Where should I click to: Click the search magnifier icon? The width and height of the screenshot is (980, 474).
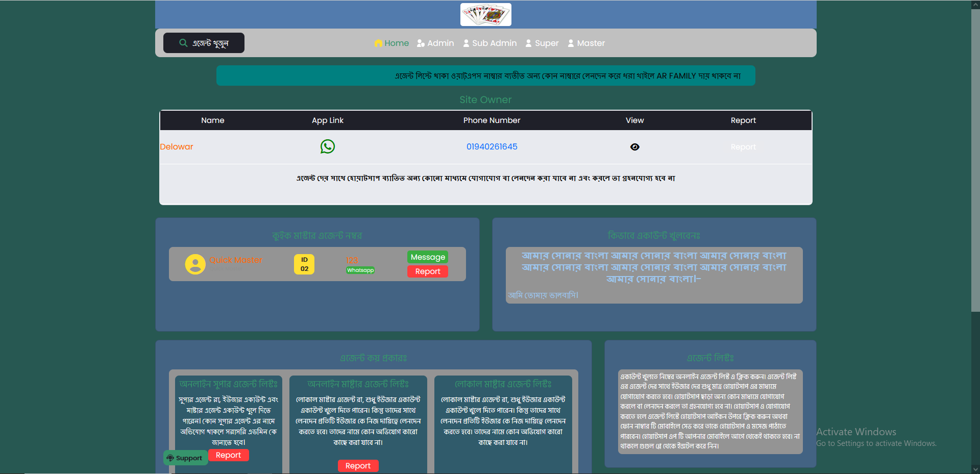coord(183,43)
